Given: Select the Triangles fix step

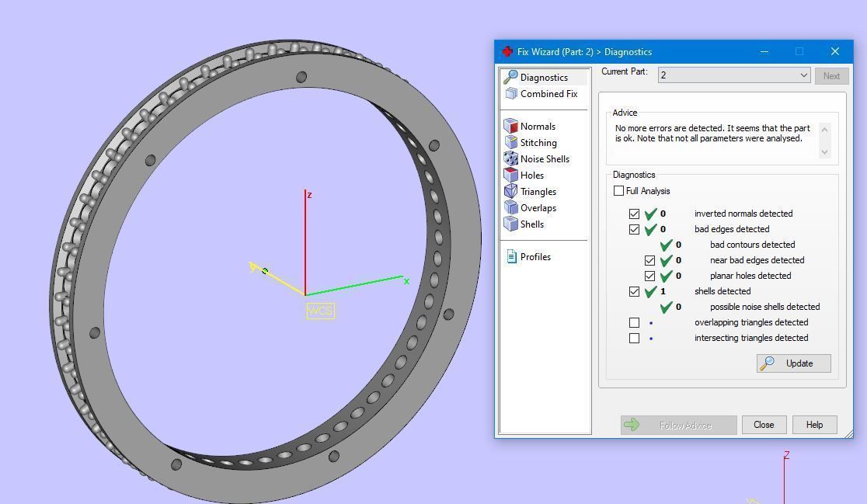Looking at the screenshot, I should coord(531,192).
